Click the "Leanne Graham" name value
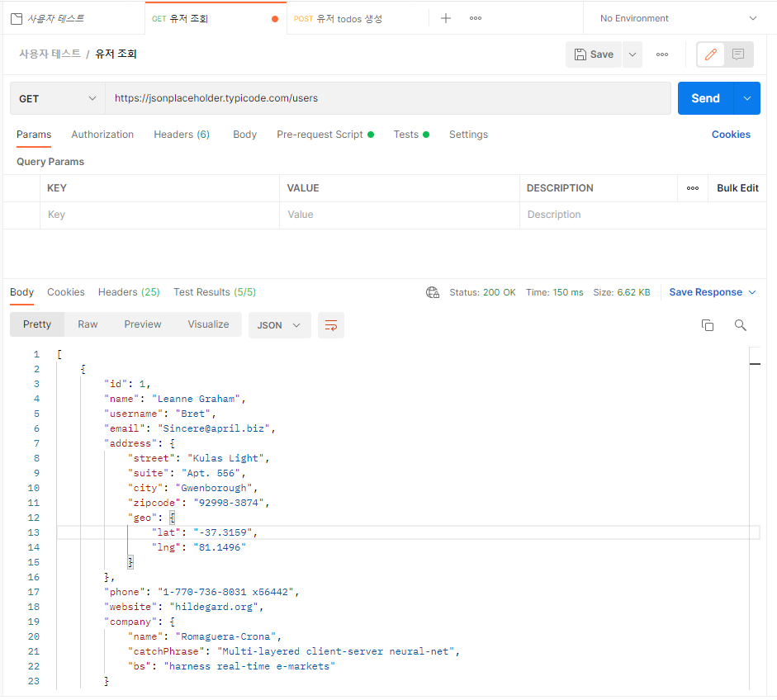Viewport: 777px width, 700px height. coord(197,400)
